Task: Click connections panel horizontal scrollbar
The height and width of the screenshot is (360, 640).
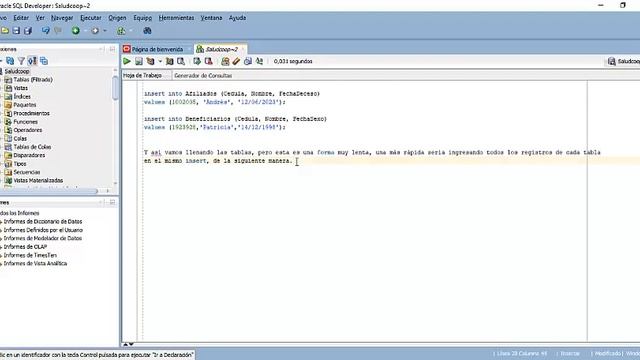Action: pos(49,191)
